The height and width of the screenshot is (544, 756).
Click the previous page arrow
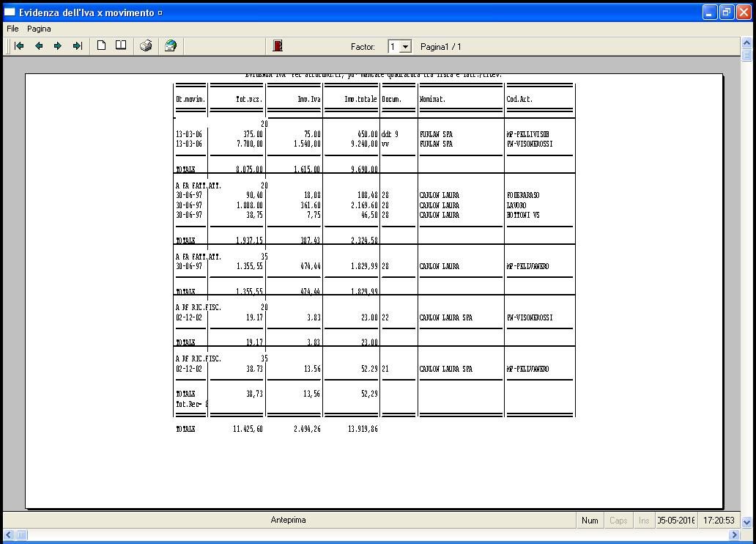click(x=39, y=46)
